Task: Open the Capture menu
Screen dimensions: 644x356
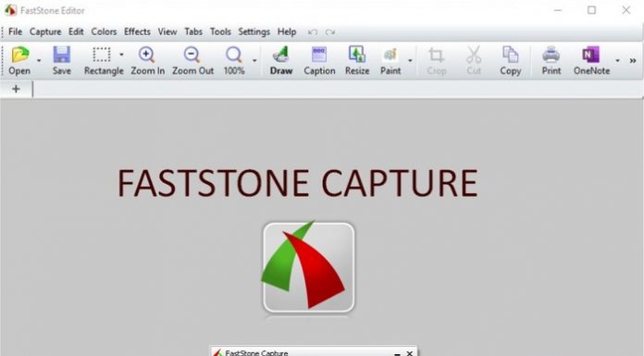Action: click(x=45, y=31)
